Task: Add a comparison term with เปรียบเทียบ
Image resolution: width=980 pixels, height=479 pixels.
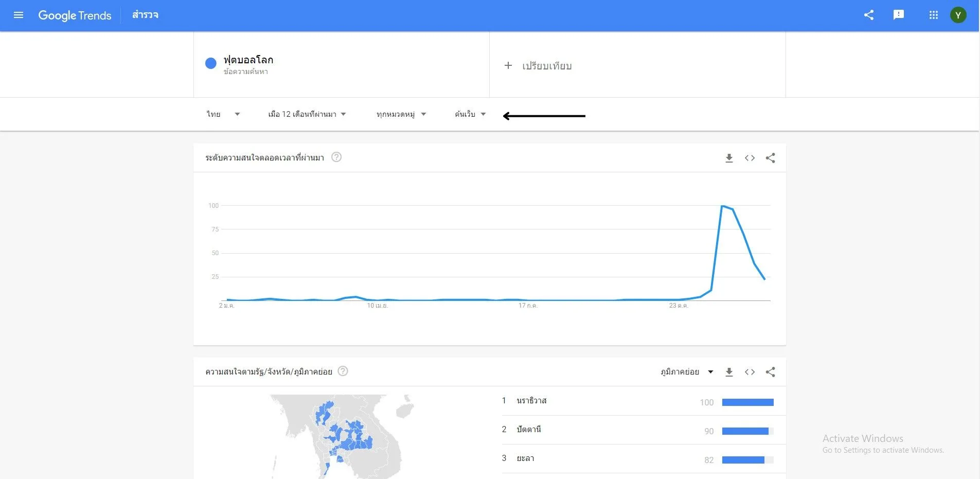Action: [x=539, y=66]
